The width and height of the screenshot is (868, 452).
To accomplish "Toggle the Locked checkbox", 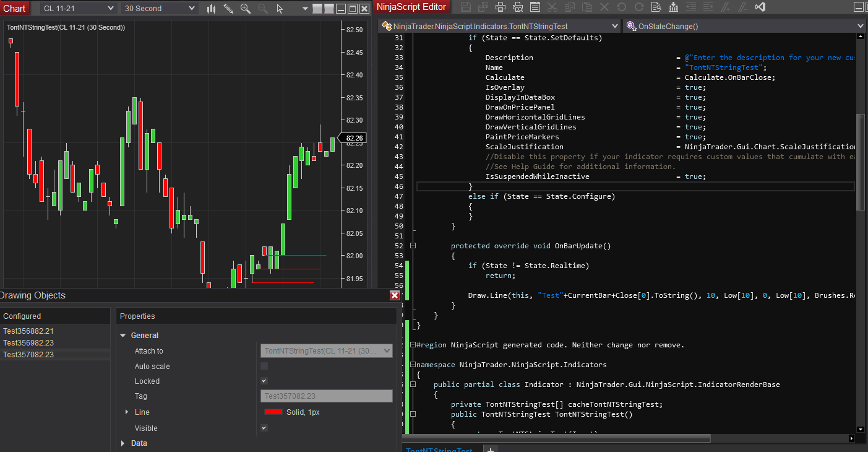I will click(264, 381).
